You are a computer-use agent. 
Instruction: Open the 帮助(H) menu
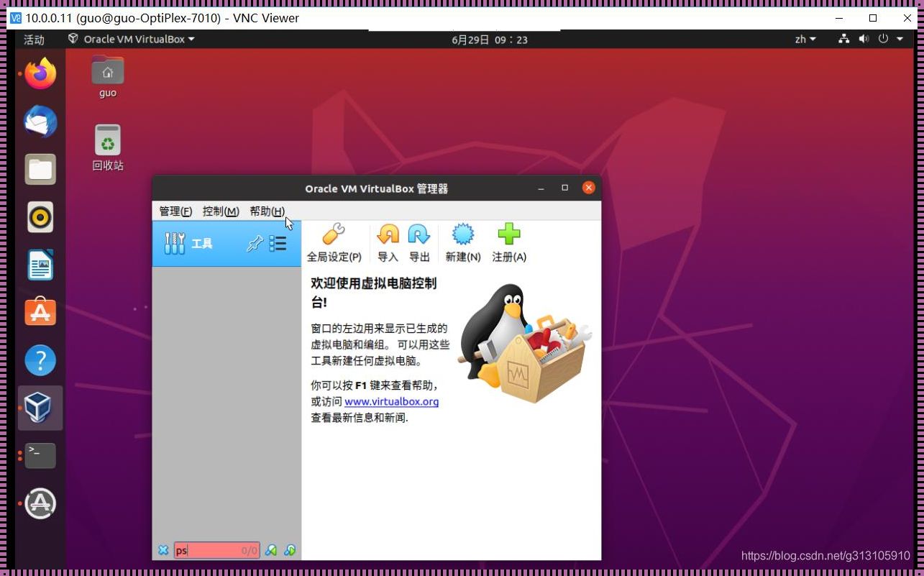[x=267, y=211]
